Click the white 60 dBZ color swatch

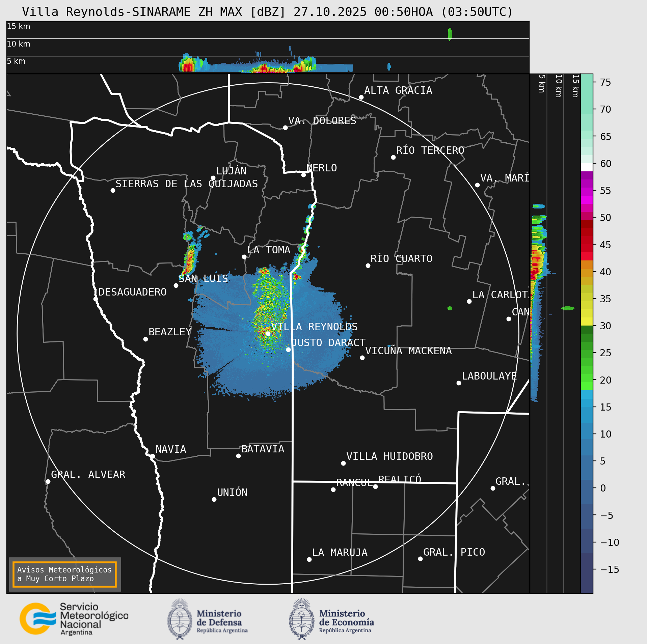click(587, 167)
